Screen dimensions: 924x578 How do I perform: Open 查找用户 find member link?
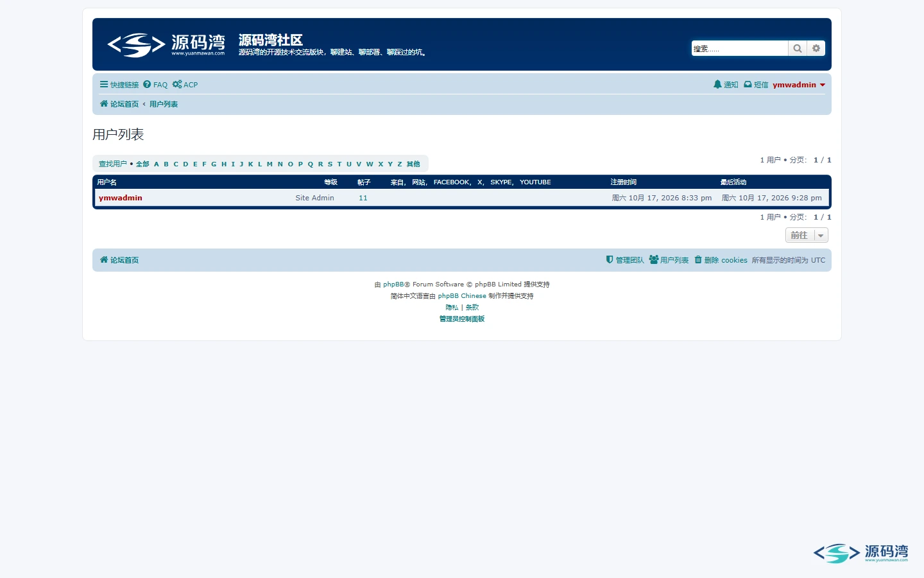click(x=113, y=164)
